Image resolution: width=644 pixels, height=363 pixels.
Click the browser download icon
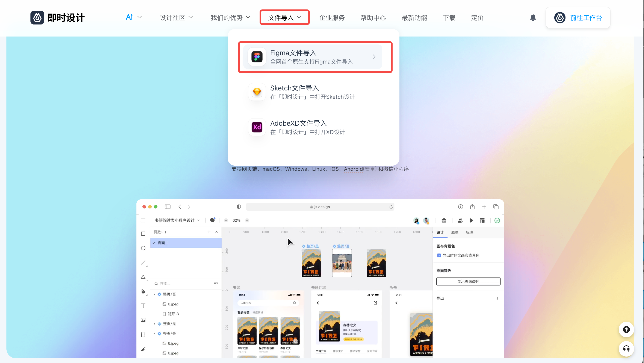coord(461,207)
